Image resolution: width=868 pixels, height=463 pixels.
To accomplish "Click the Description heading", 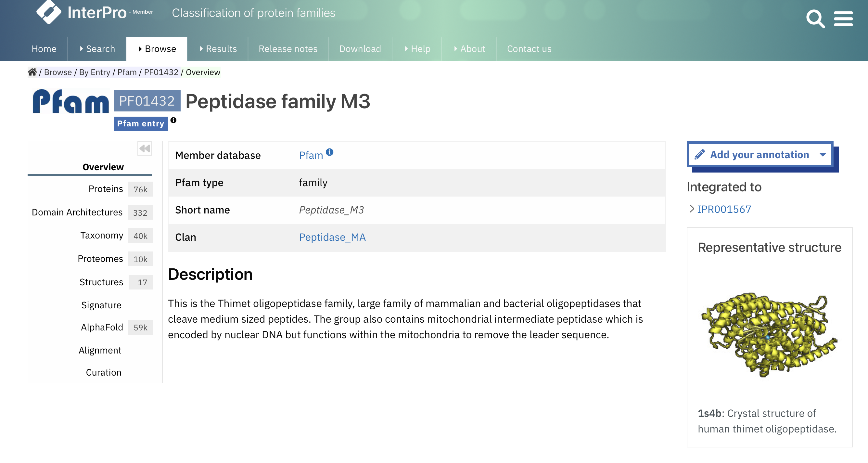I will [210, 274].
